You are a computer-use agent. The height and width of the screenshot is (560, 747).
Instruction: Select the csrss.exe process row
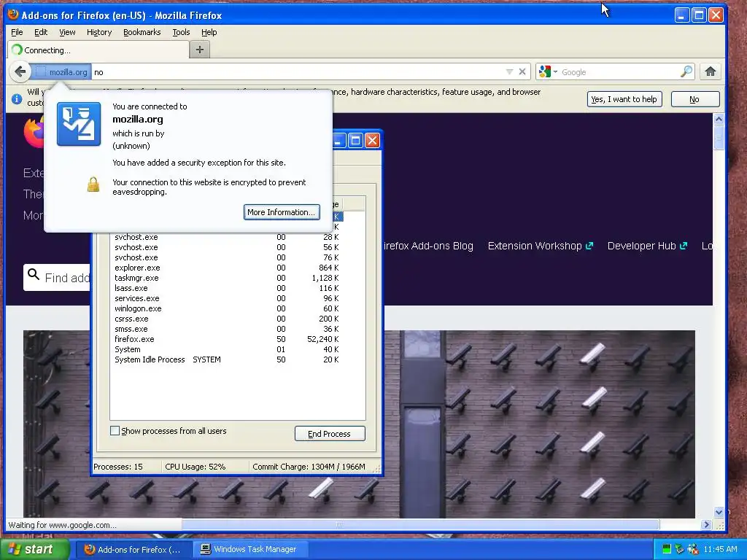click(226, 319)
